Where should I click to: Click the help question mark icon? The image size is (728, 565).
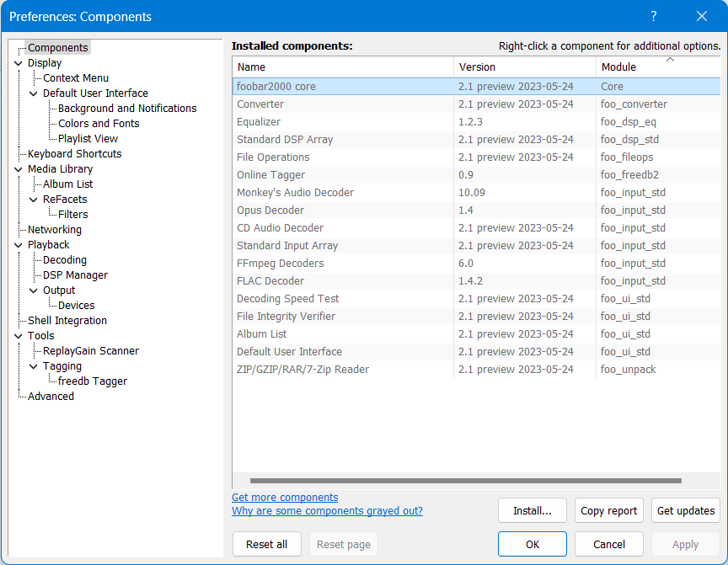(654, 17)
